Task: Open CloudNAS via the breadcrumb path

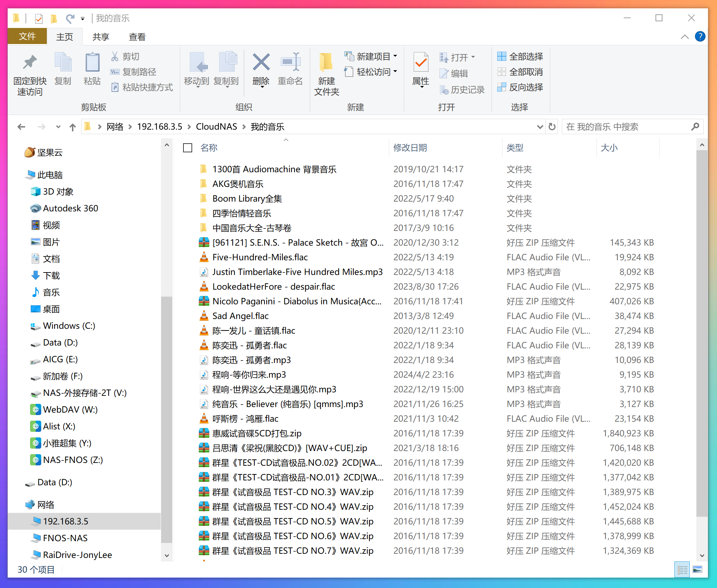Action: point(217,126)
